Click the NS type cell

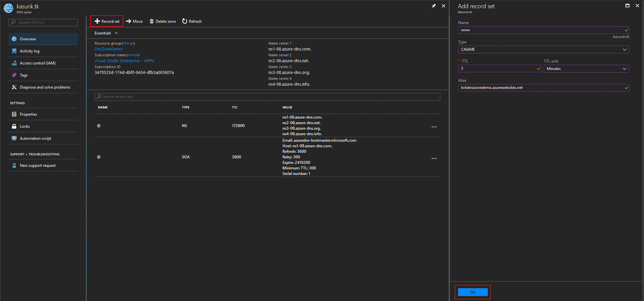click(x=185, y=125)
